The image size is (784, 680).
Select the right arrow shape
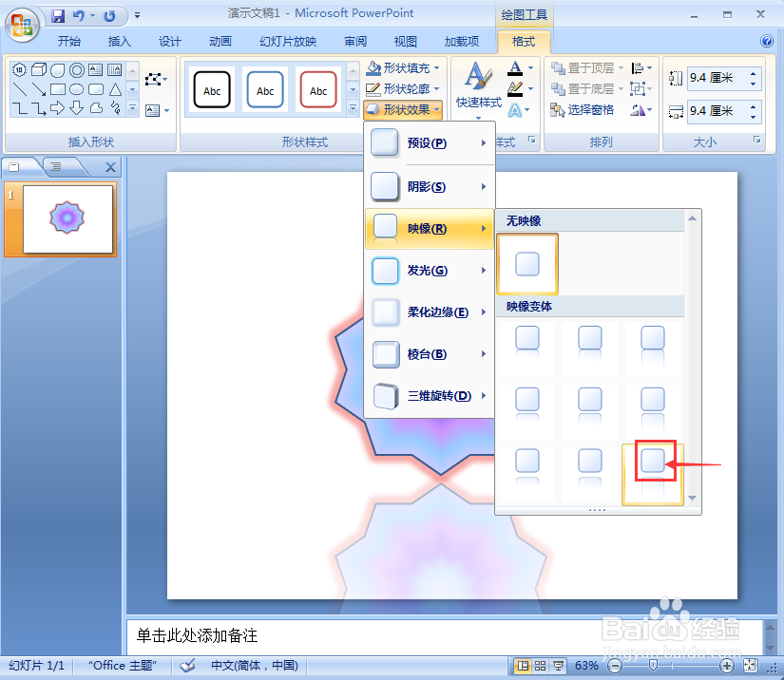point(58,108)
